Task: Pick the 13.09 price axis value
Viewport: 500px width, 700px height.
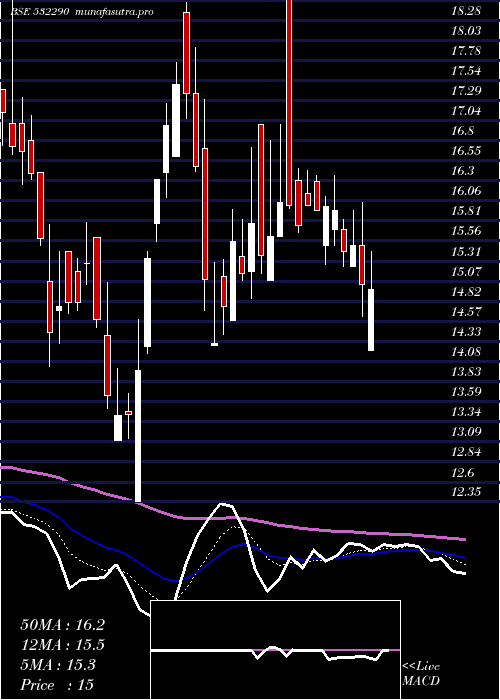Action: coord(466,432)
